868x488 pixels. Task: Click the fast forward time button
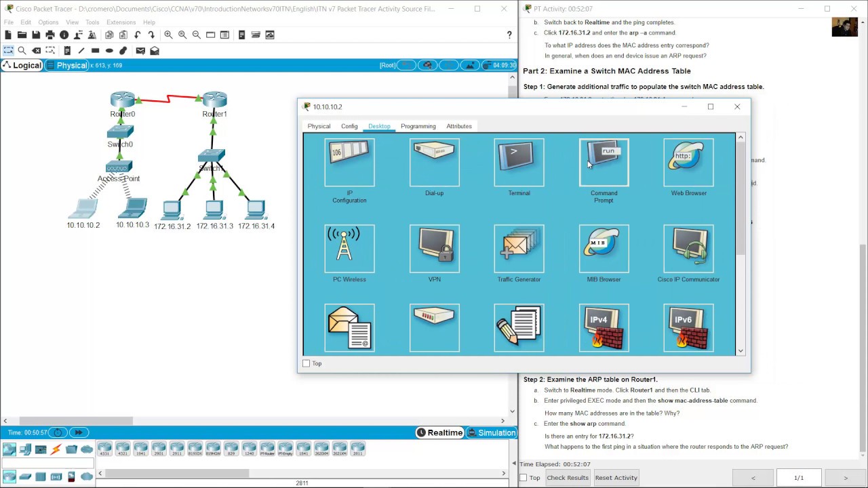[x=79, y=433]
